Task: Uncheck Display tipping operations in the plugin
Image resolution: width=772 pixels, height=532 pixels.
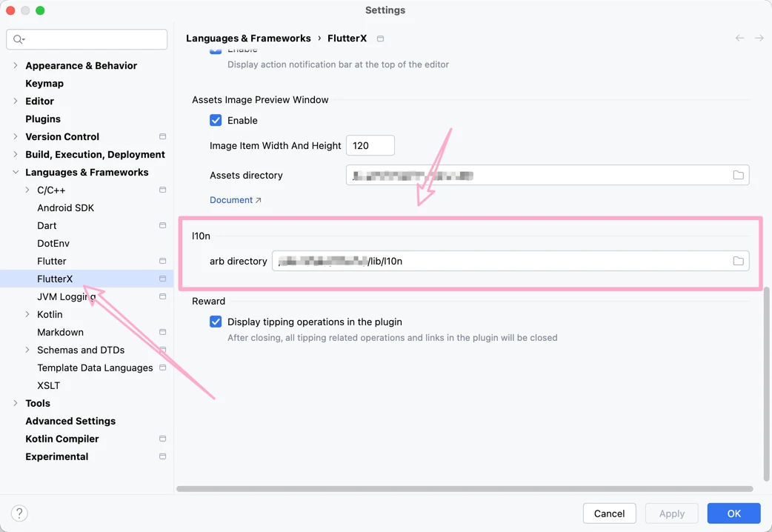Action: [x=216, y=322]
